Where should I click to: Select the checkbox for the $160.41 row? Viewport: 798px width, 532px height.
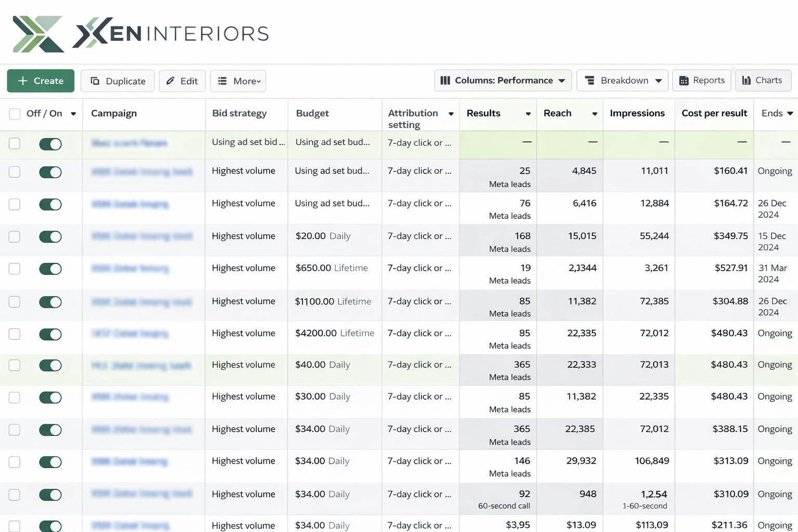click(15, 172)
